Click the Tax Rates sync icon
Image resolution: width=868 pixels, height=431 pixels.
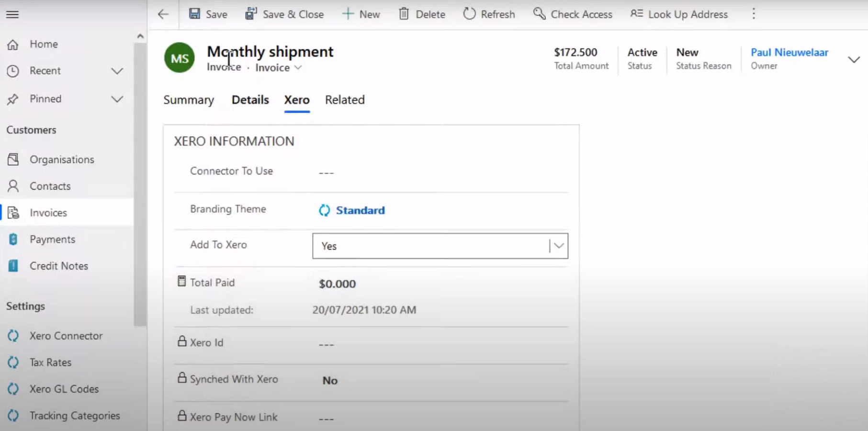(x=13, y=363)
